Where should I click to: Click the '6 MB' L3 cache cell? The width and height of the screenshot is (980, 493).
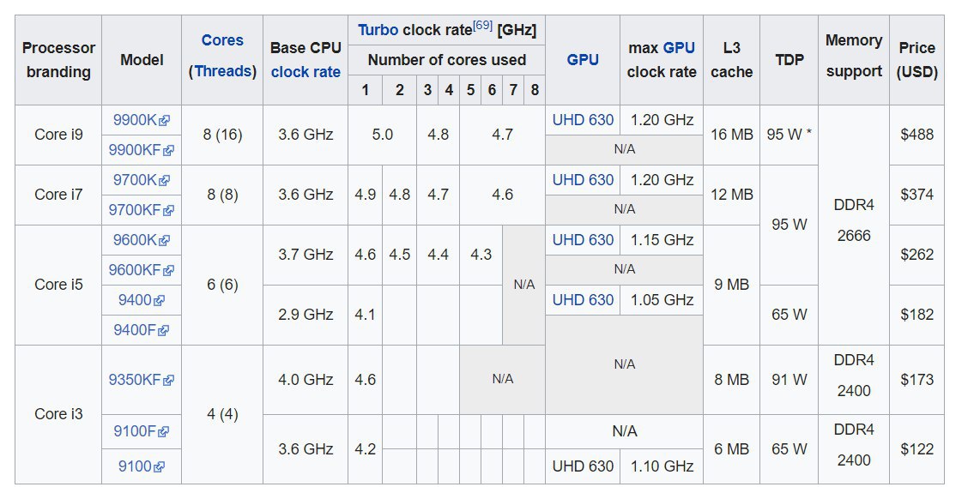tap(731, 449)
